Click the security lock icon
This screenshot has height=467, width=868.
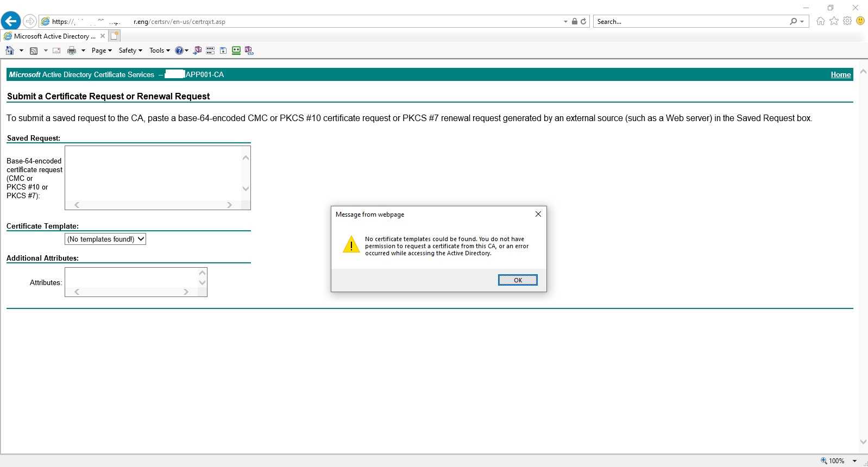click(575, 22)
